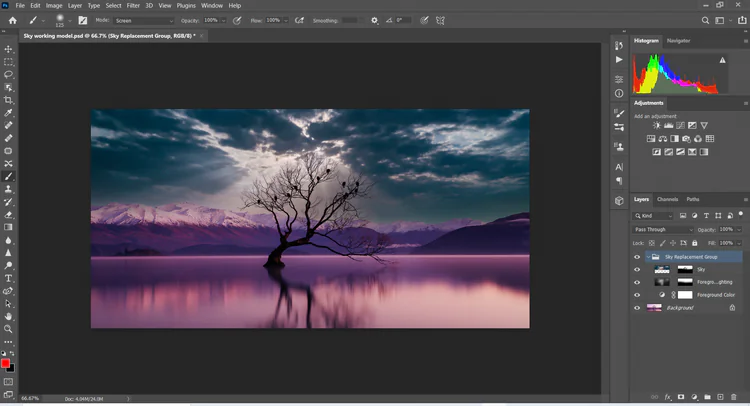Open the brush Mode dropdown showing Screen
Screen dimensions: 750x406
click(145, 20)
